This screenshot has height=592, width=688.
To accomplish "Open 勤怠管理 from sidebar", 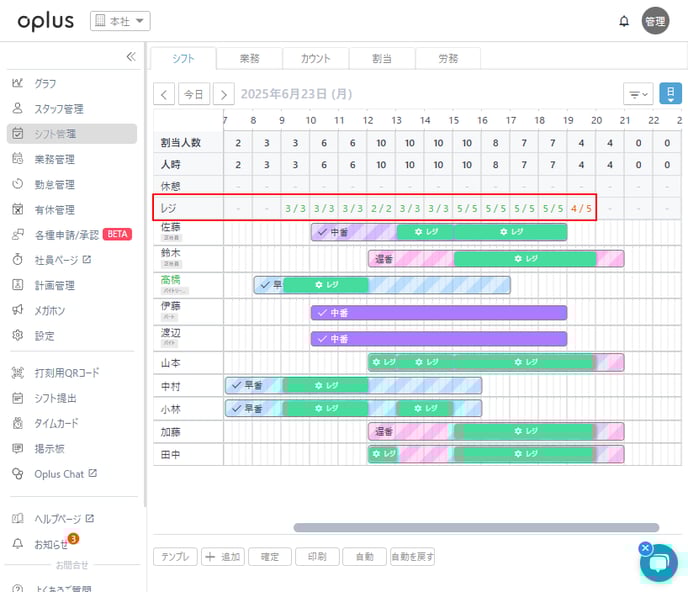I will pos(54,184).
